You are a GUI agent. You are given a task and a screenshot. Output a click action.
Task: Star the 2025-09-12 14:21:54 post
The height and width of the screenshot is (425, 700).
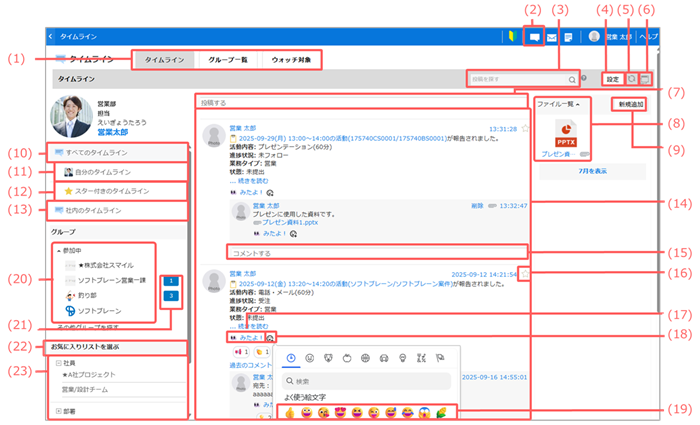click(x=525, y=273)
